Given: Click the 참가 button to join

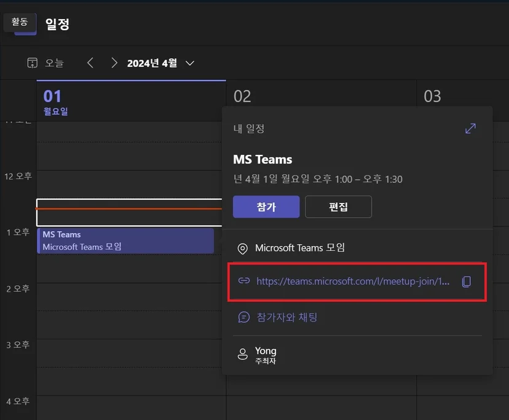Looking at the screenshot, I should point(266,207).
